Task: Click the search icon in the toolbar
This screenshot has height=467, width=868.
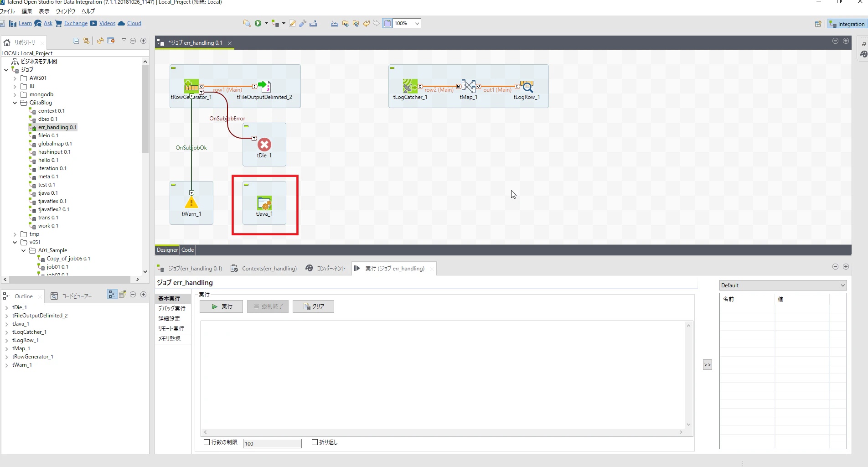Action: point(247,23)
